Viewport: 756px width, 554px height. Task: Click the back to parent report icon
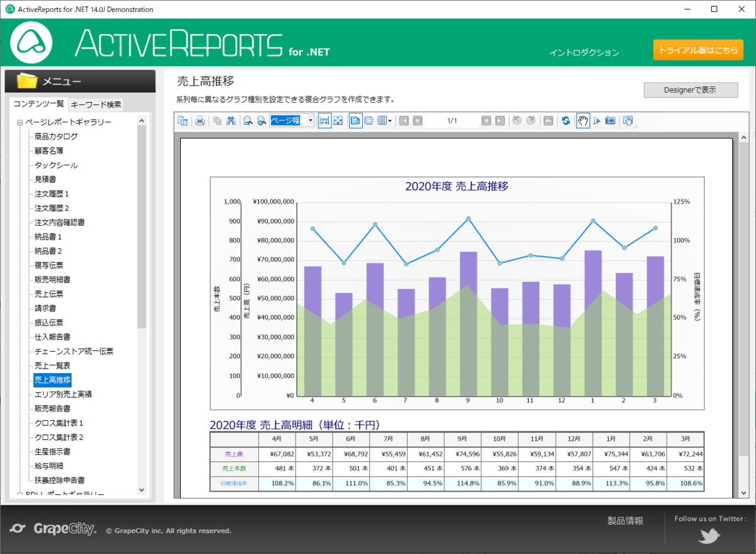[548, 120]
